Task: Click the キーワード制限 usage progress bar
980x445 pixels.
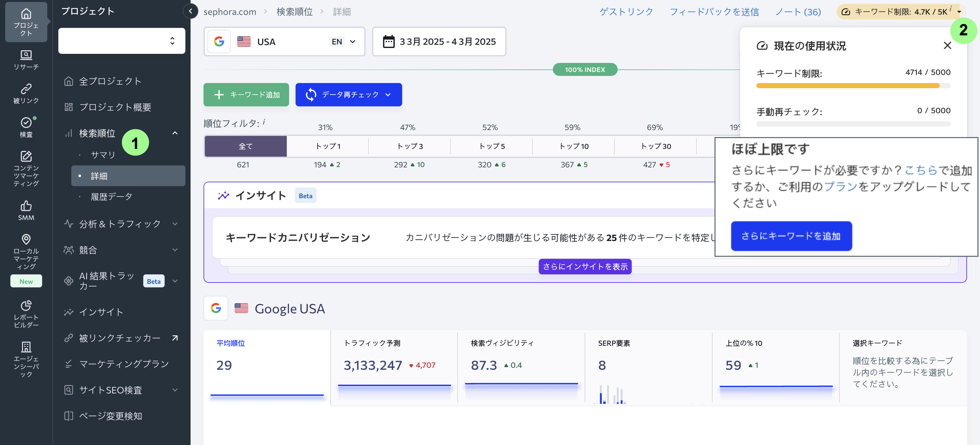Action: point(853,86)
